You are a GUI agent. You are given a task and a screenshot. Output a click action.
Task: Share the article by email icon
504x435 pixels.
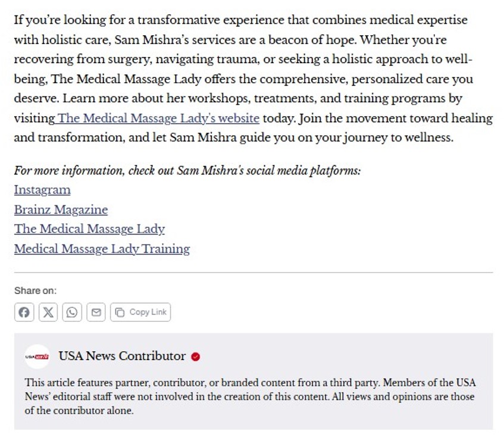click(96, 312)
